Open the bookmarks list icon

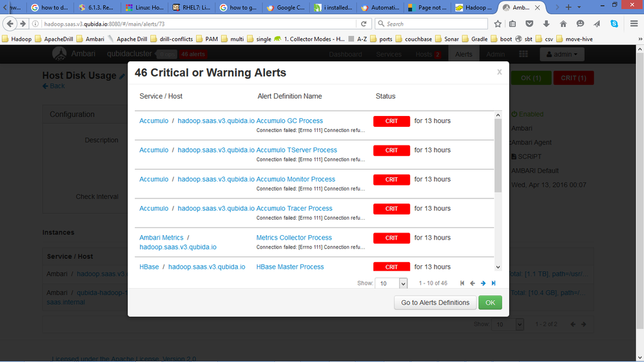click(x=512, y=24)
